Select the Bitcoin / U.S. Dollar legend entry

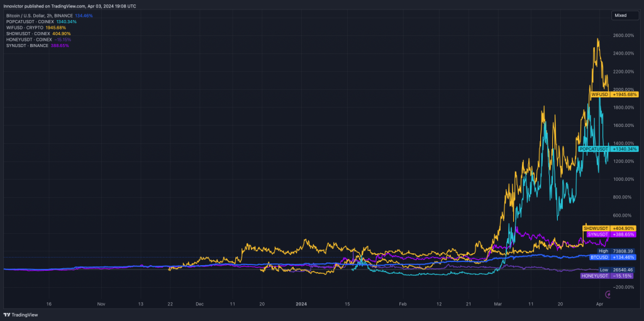(38, 15)
